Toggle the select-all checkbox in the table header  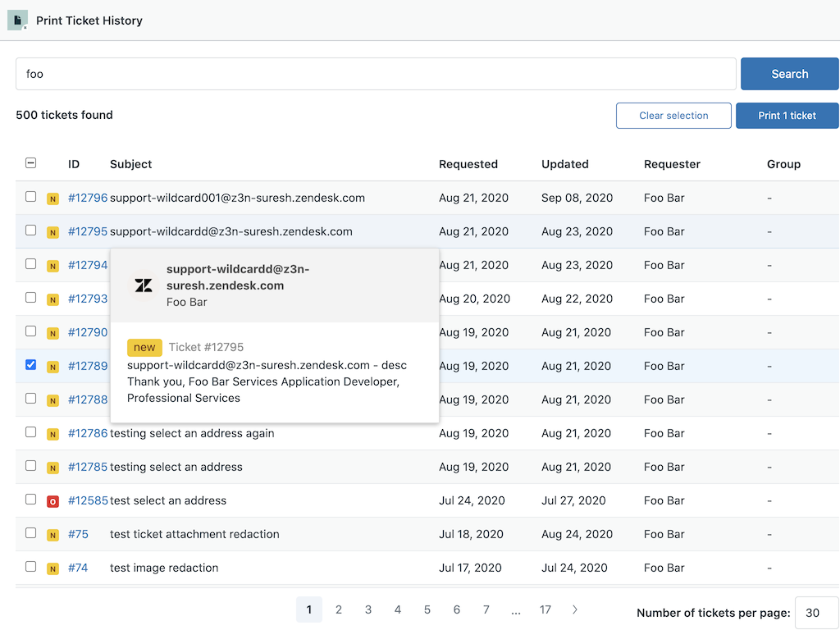tap(31, 163)
